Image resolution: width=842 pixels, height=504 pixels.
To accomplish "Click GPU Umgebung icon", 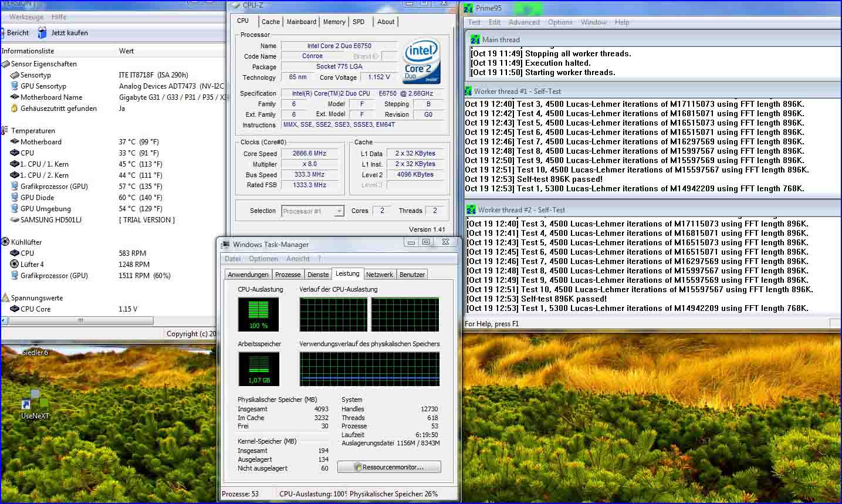I will pyautogui.click(x=15, y=209).
